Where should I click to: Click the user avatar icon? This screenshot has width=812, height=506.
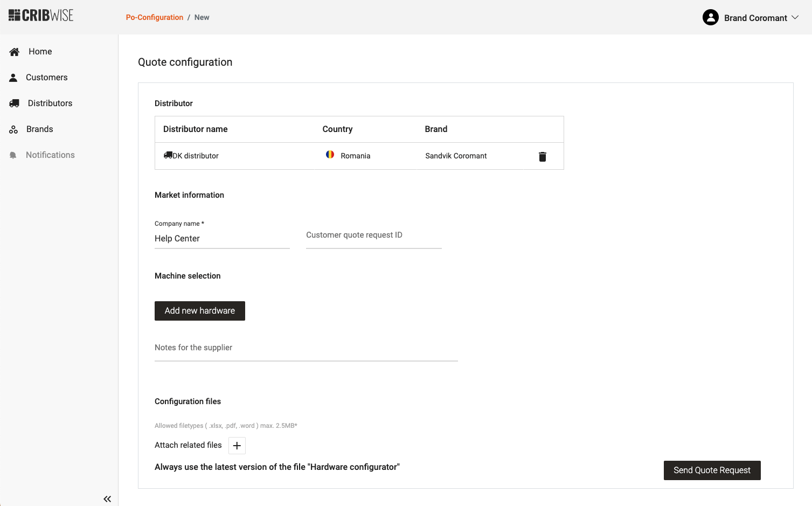[x=710, y=18]
